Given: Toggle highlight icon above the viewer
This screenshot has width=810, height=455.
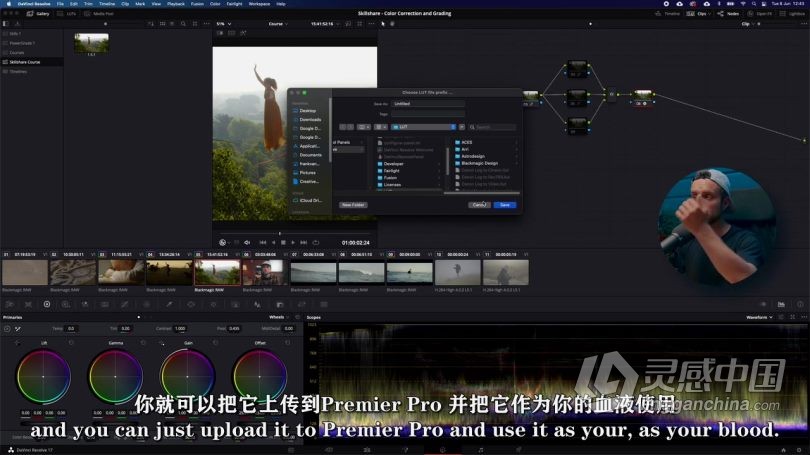Looking at the screenshot, I should point(242,33).
